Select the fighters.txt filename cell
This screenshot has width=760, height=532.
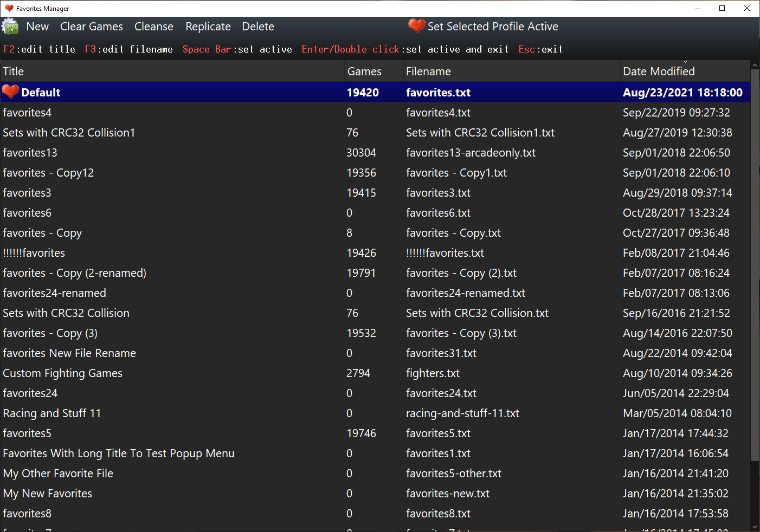[x=433, y=373]
